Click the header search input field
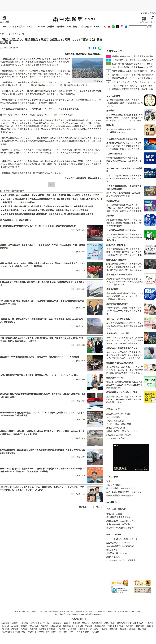 click(138, 27)
